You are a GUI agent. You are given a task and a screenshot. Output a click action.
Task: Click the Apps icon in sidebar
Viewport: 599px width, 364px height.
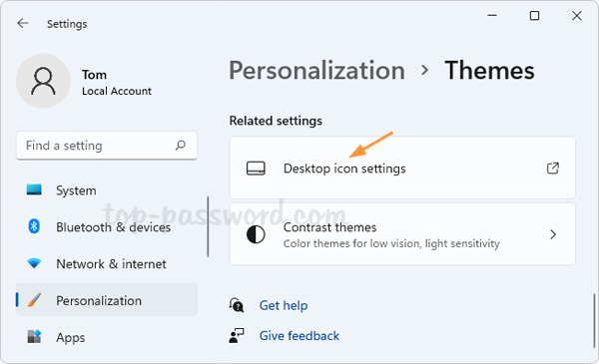coord(34,336)
